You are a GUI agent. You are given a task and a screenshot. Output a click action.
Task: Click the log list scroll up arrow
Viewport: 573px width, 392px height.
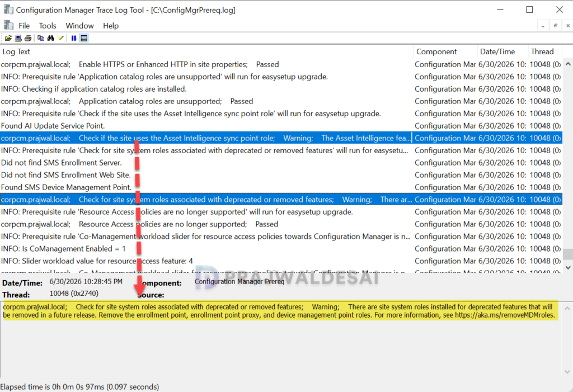568,64
